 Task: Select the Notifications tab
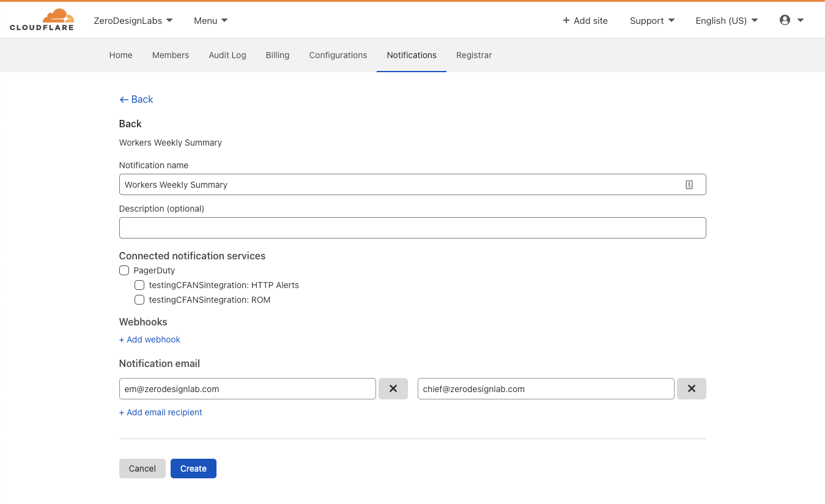tap(412, 55)
